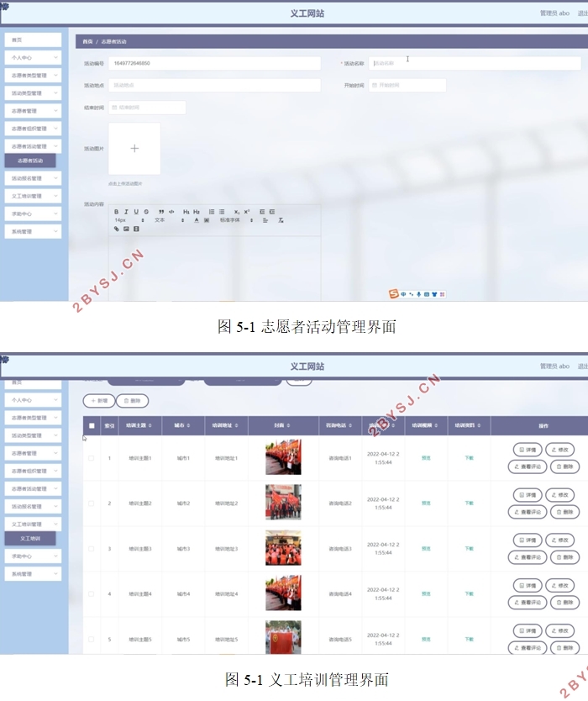588x701 pixels.
Task: Apply Heading 1 in the content editor
Action: (186, 212)
